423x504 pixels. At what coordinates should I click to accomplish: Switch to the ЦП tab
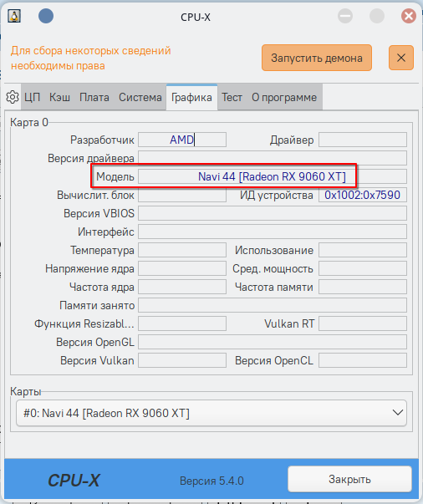coord(33,97)
